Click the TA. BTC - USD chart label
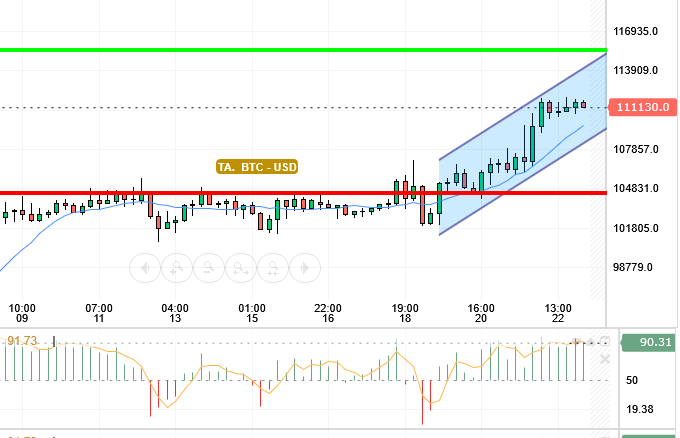 (x=257, y=167)
